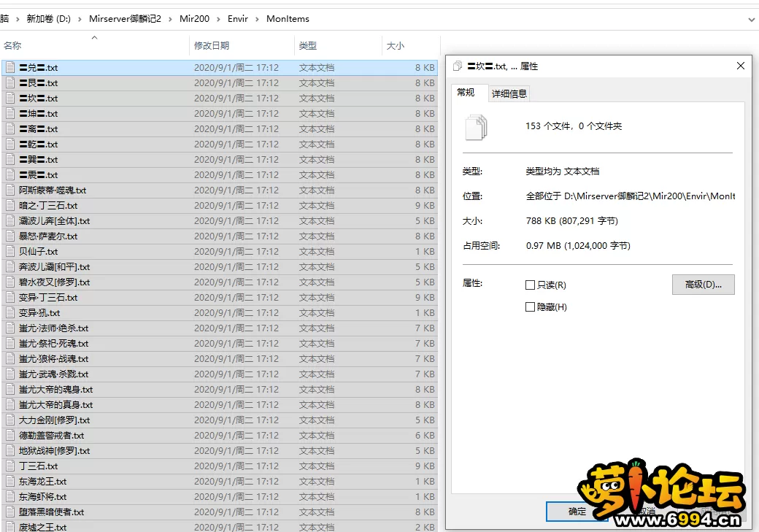This screenshot has width=759, height=532.
Task: Click the location path D:\Mirserver御麟记2 text
Action: click(631, 196)
